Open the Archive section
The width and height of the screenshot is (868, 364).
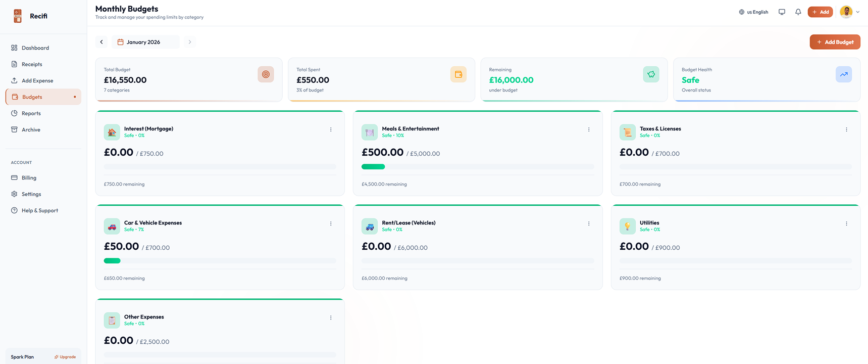(30, 129)
